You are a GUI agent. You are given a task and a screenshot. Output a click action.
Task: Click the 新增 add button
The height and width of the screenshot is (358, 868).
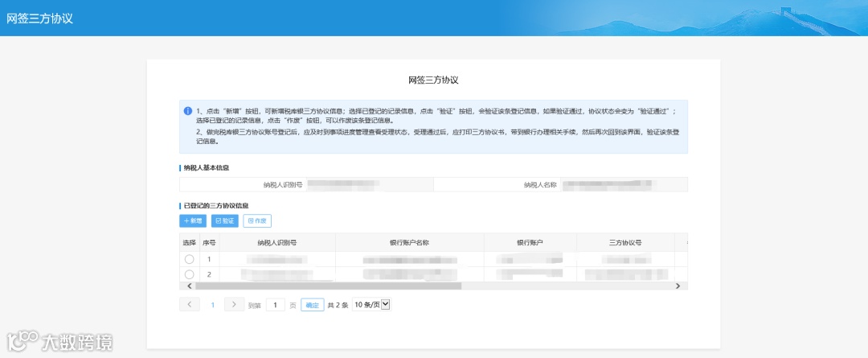pos(193,220)
